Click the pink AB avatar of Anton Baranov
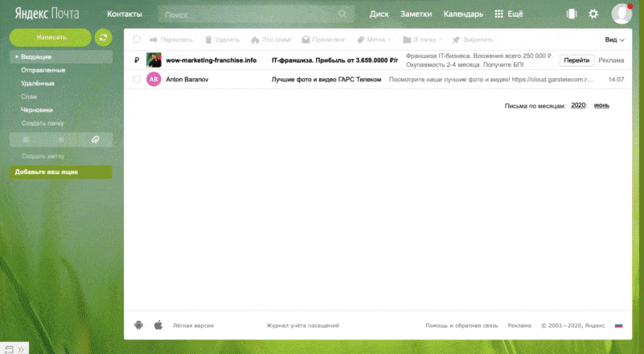This screenshot has width=644, height=354. coord(154,80)
